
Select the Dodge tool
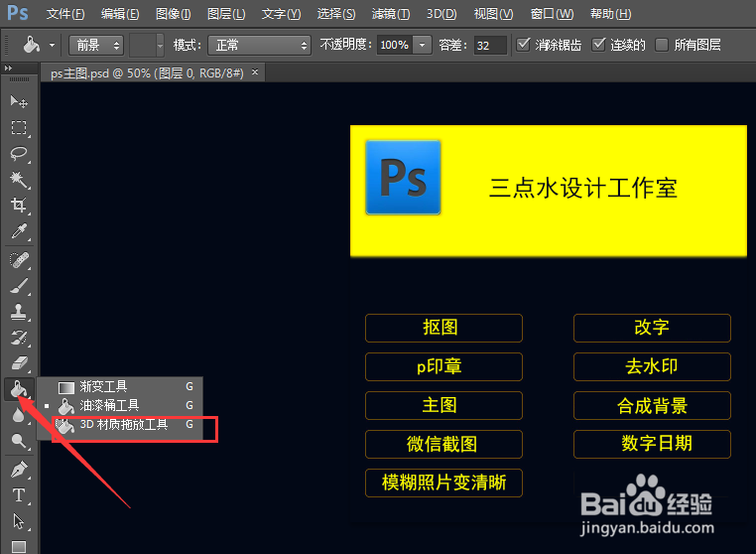pos(19,441)
